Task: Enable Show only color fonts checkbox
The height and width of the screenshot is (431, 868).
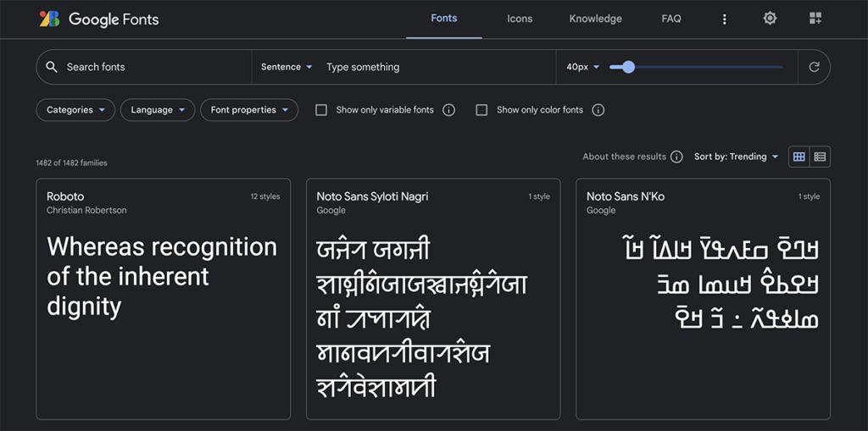Action: (481, 110)
